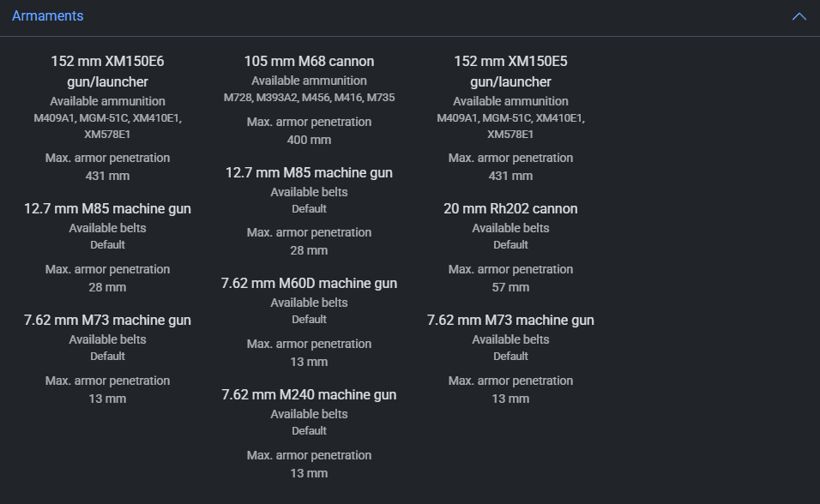Select the 152 mm XM150E6 gun/launcher heading
Viewport: 820px width, 504px height.
coord(107,71)
